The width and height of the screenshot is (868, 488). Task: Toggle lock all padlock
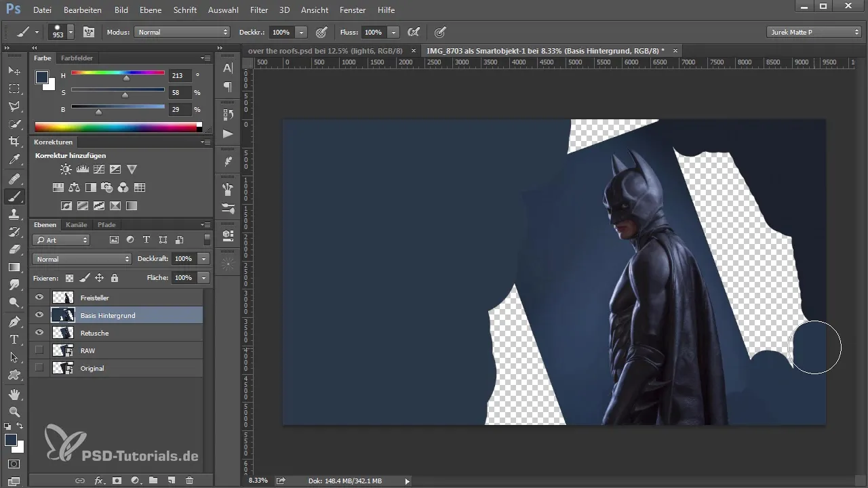115,278
